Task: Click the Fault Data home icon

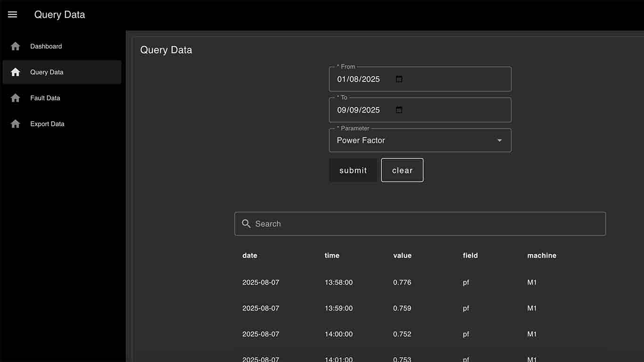Action: tap(16, 98)
